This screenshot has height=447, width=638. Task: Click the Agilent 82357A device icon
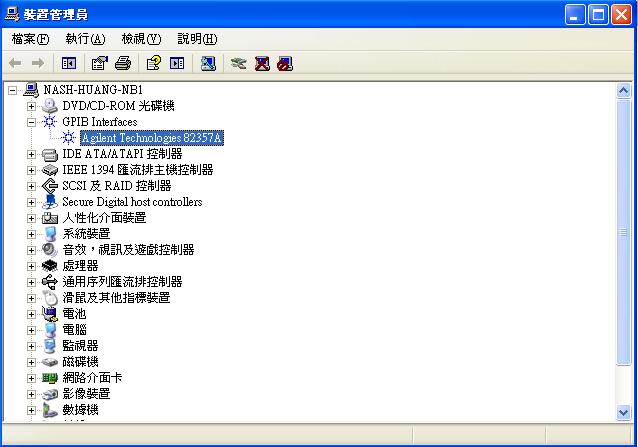coord(68,138)
